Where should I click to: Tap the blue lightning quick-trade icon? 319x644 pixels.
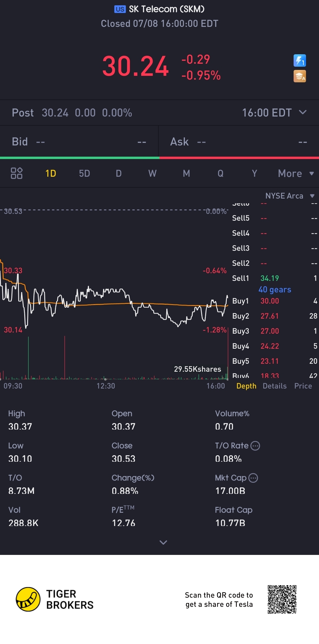300,60
